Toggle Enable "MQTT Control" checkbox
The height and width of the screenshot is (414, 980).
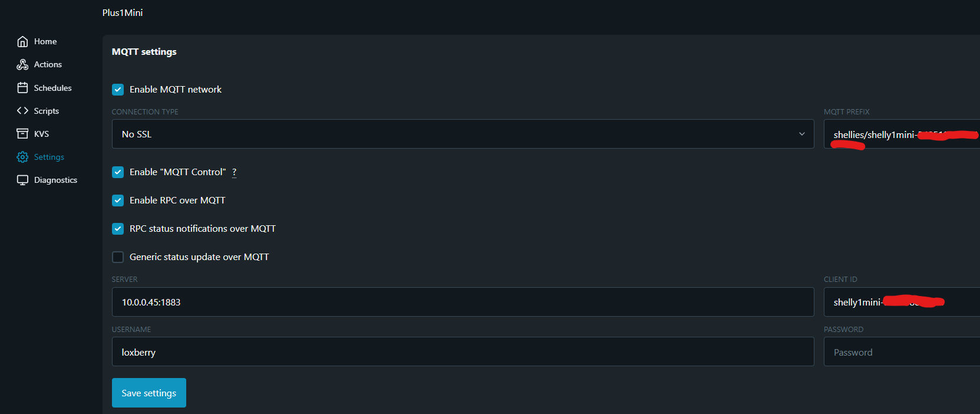pyautogui.click(x=118, y=172)
